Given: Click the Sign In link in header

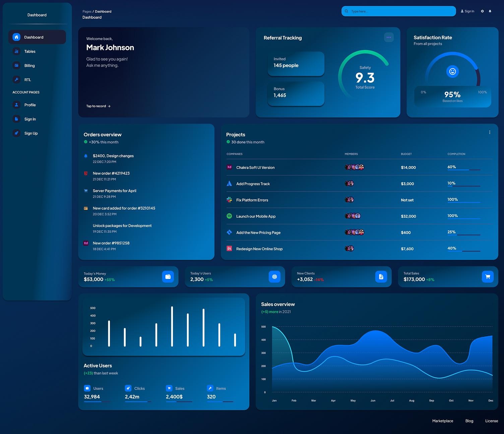Looking at the screenshot, I should (x=467, y=11).
